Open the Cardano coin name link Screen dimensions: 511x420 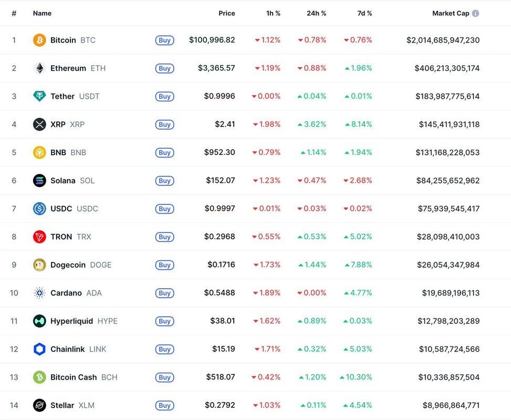pos(66,293)
